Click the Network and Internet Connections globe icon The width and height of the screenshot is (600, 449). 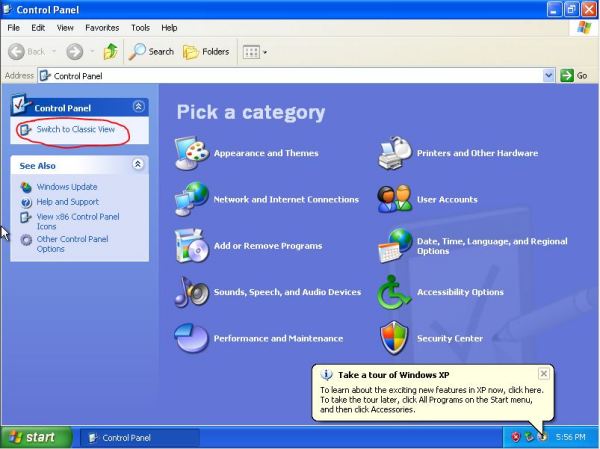pos(192,199)
